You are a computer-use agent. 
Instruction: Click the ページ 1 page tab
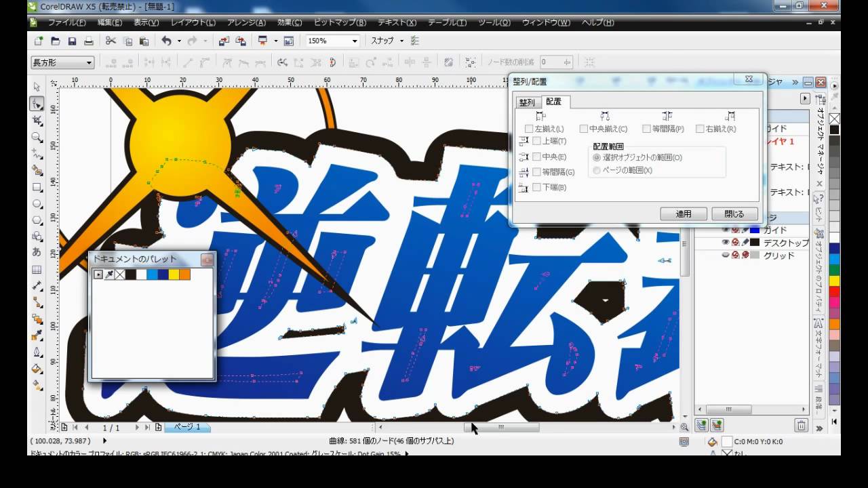coord(187,427)
